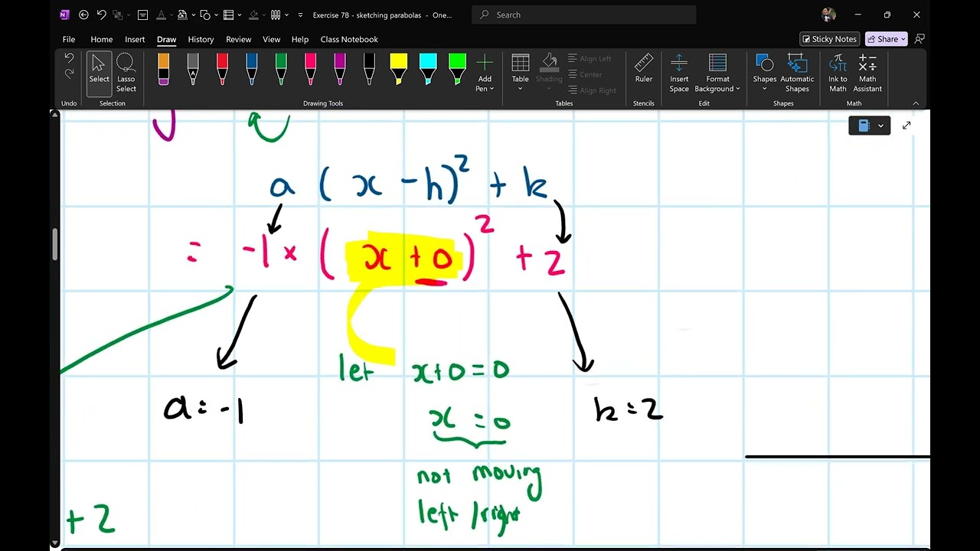The height and width of the screenshot is (551, 980).
Task: Click the user profile picture
Action: (x=828, y=15)
